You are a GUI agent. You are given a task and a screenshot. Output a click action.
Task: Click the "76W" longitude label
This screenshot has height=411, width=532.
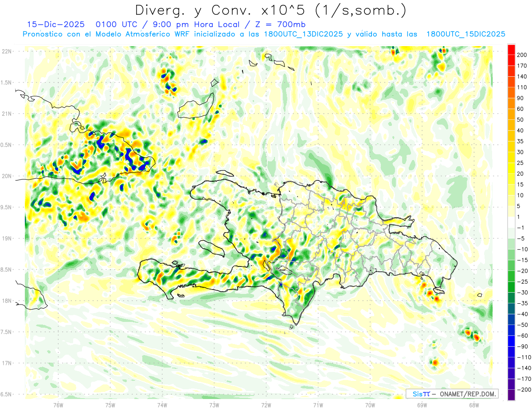58,405
